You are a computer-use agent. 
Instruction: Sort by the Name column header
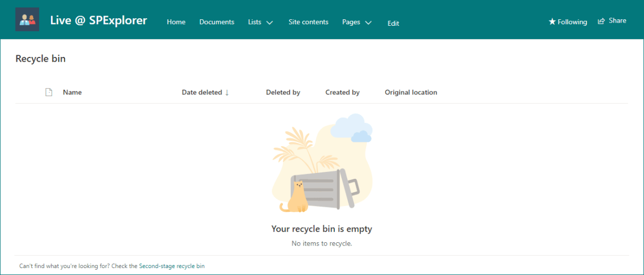(x=72, y=92)
